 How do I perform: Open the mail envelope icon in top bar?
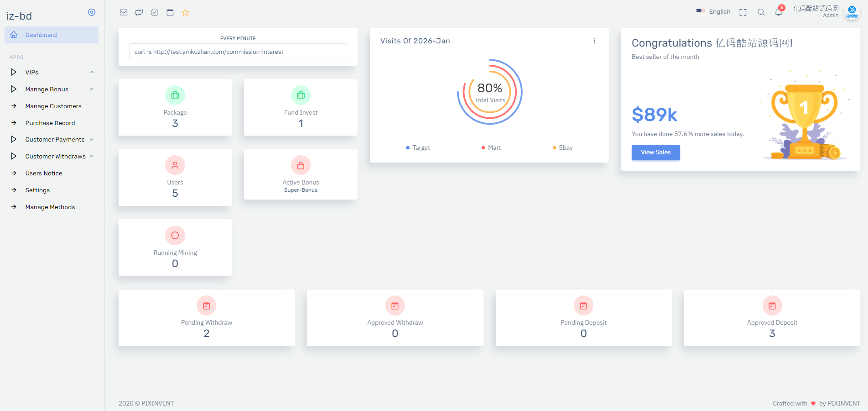point(124,12)
